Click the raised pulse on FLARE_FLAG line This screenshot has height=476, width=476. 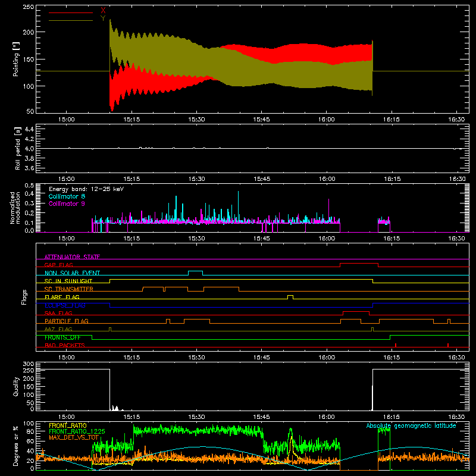[290, 296]
